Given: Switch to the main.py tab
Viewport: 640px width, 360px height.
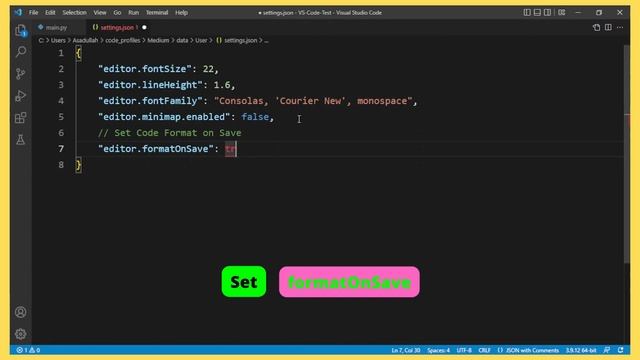Looking at the screenshot, I should pos(56,27).
